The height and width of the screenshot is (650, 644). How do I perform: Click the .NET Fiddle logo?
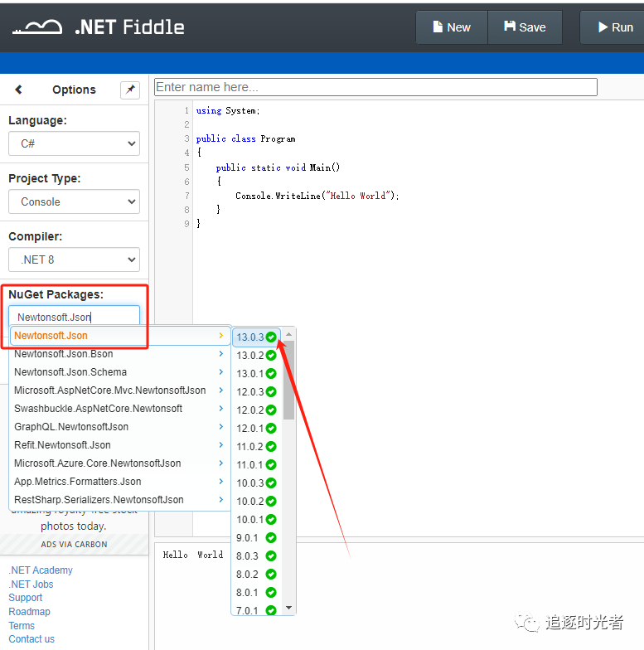pos(98,27)
